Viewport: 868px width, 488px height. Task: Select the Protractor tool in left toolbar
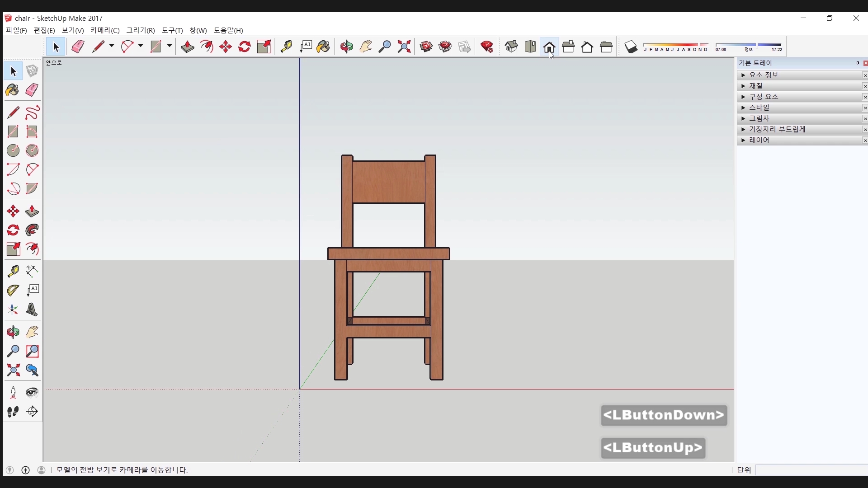[x=13, y=290]
